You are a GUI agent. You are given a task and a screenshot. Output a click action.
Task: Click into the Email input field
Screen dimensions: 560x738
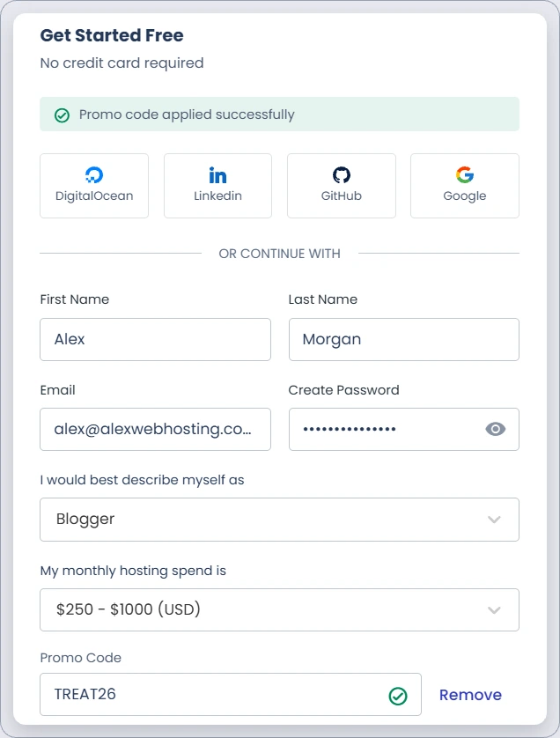click(155, 429)
